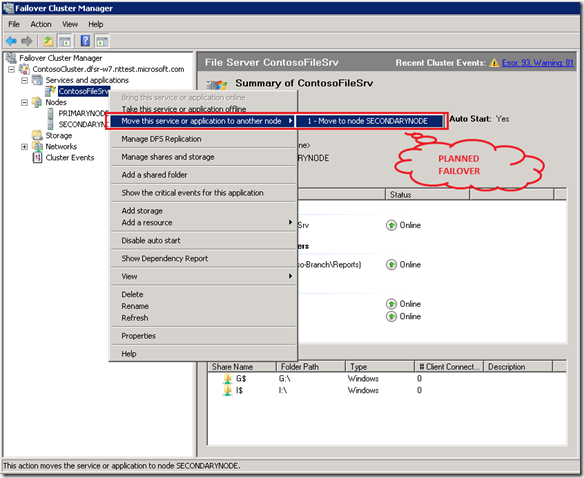The image size is (584, 478).
Task: Select Add a shared folder
Action: (x=203, y=175)
